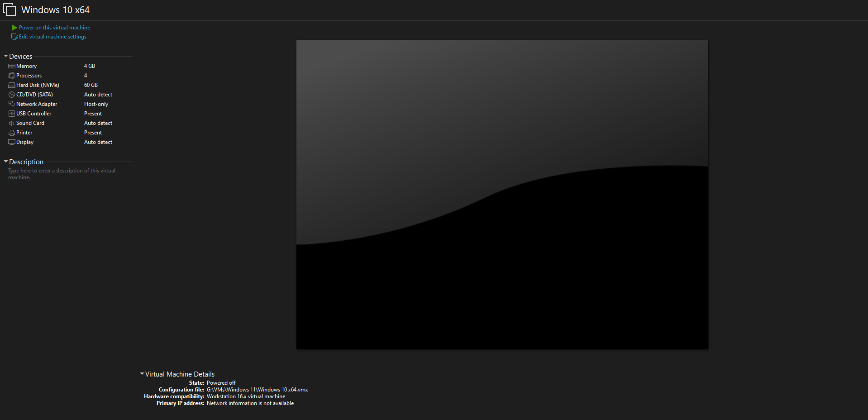Click the Windows 10 x64 title
868x420 pixels.
click(55, 10)
